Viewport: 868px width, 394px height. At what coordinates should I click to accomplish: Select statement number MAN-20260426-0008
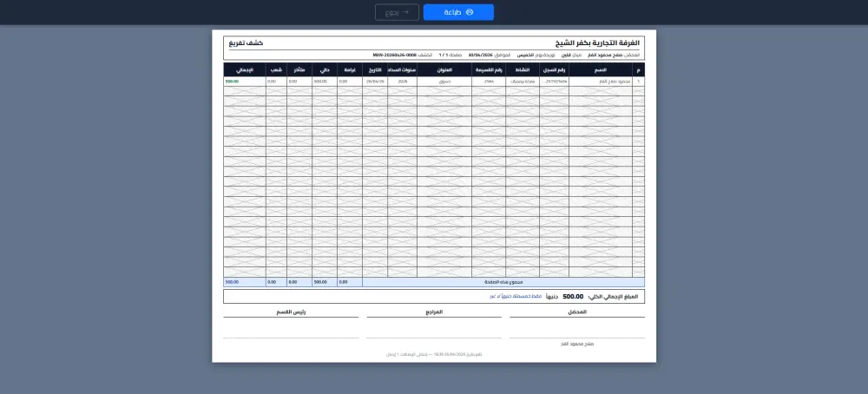(x=394, y=56)
